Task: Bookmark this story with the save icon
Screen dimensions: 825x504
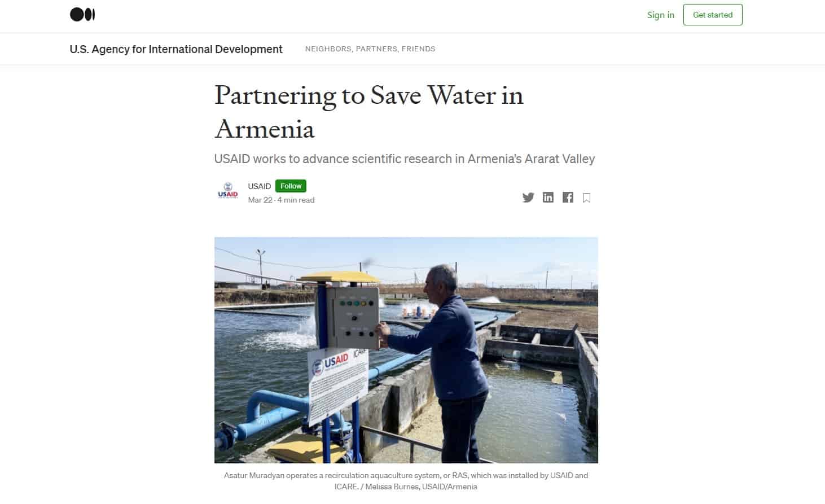Action: [x=587, y=198]
